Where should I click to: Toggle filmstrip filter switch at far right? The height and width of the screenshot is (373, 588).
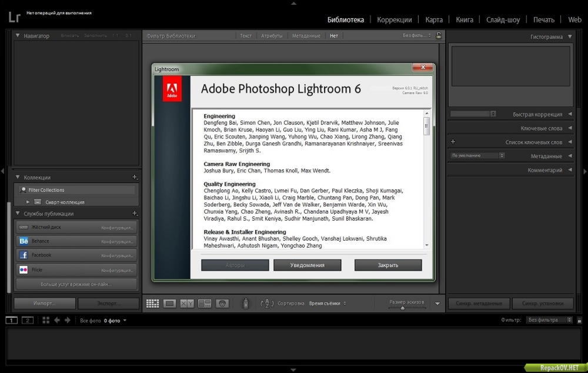(x=579, y=320)
